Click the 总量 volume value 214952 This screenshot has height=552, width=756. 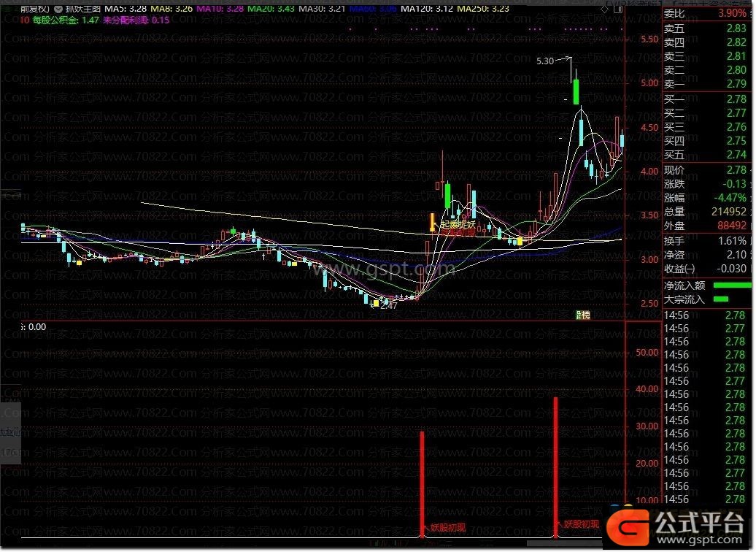(729, 212)
